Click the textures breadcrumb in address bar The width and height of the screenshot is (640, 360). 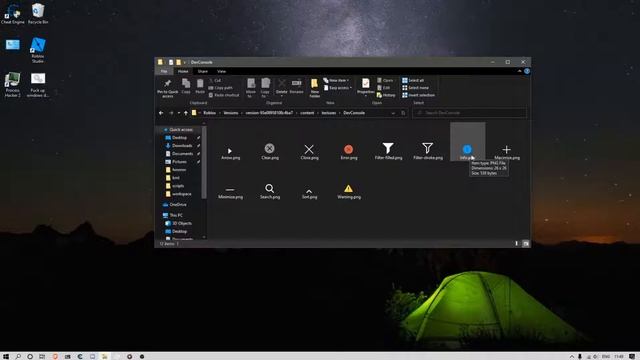click(329, 113)
